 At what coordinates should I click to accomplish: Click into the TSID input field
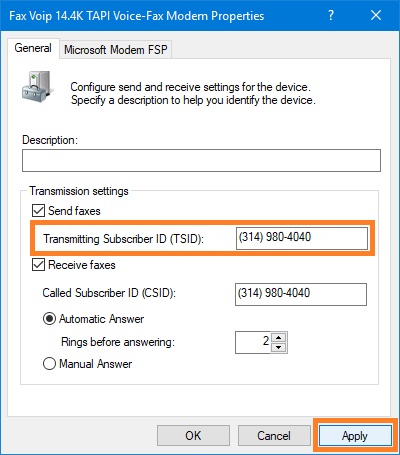(x=302, y=238)
